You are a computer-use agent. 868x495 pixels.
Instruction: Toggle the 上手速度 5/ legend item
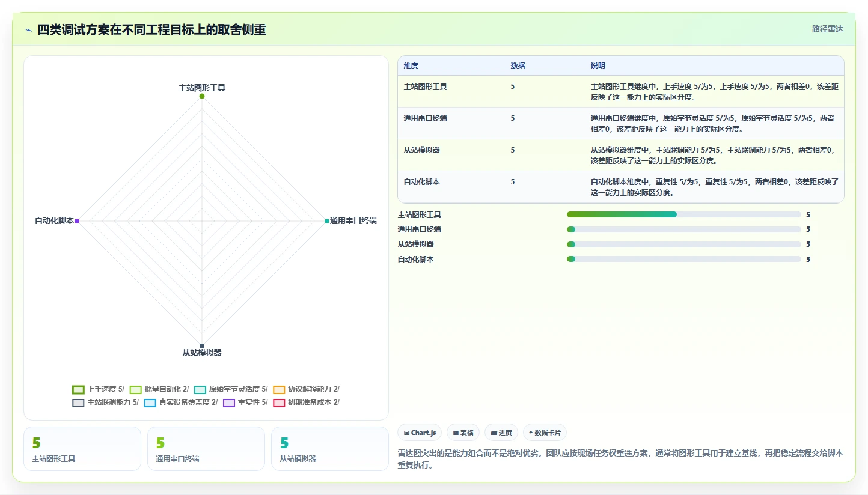click(x=98, y=389)
